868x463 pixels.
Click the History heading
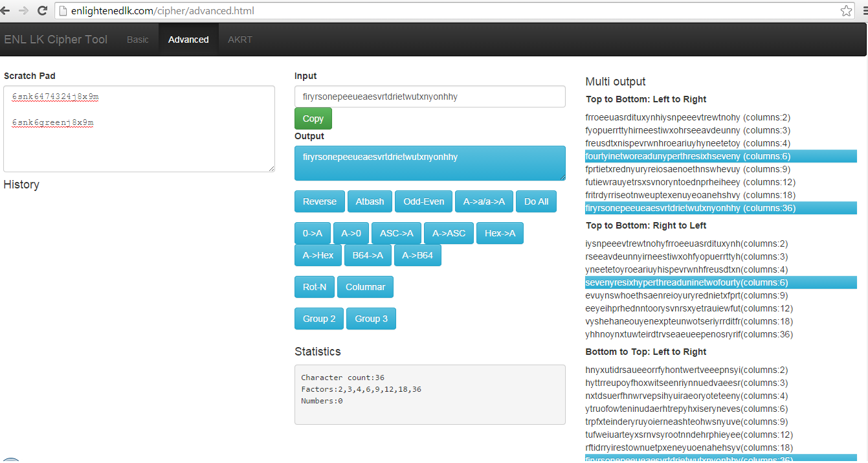pyautogui.click(x=21, y=185)
